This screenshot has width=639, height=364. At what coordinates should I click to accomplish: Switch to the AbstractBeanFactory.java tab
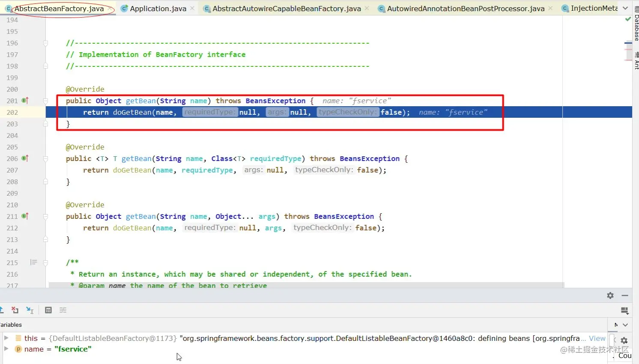click(59, 9)
